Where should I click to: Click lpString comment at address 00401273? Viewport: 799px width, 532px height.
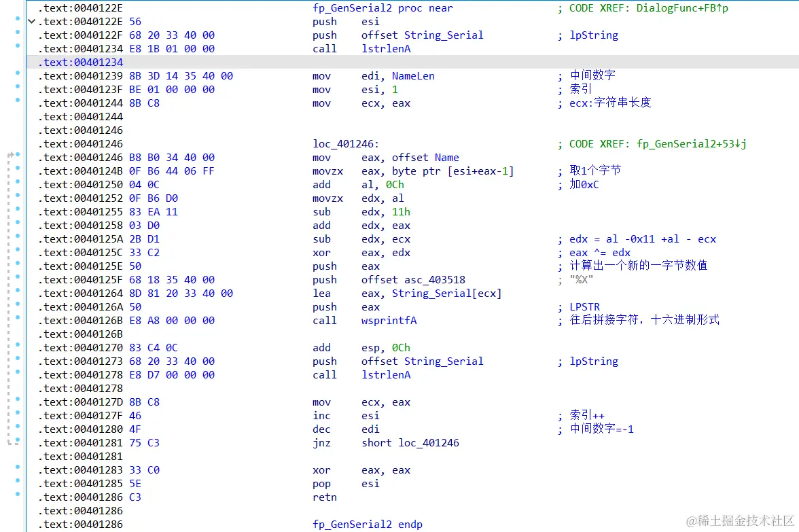coord(594,361)
